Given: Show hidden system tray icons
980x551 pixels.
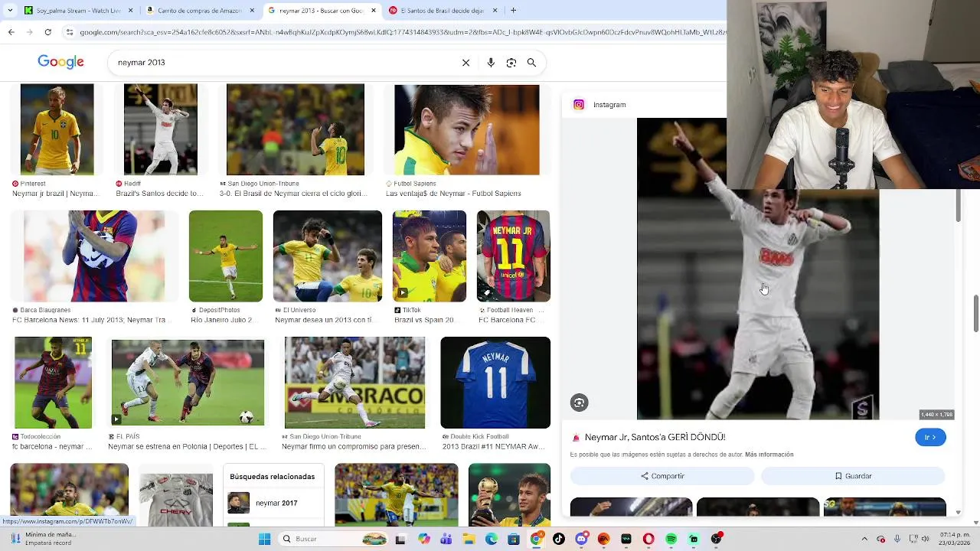Looking at the screenshot, I should [x=864, y=539].
